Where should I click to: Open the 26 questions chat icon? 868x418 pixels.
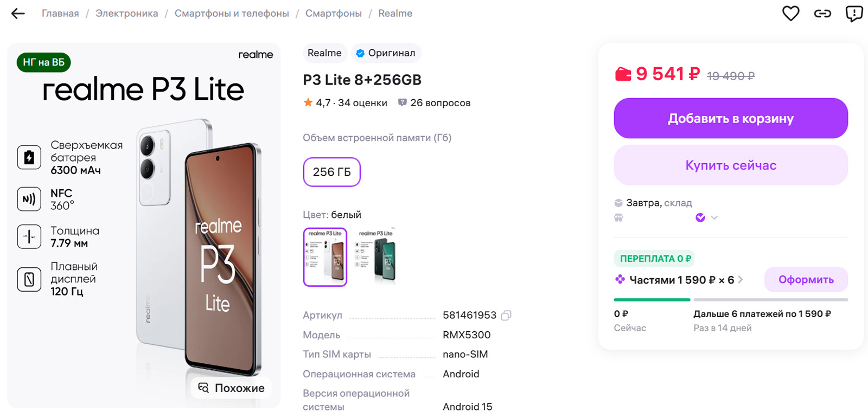tap(402, 102)
